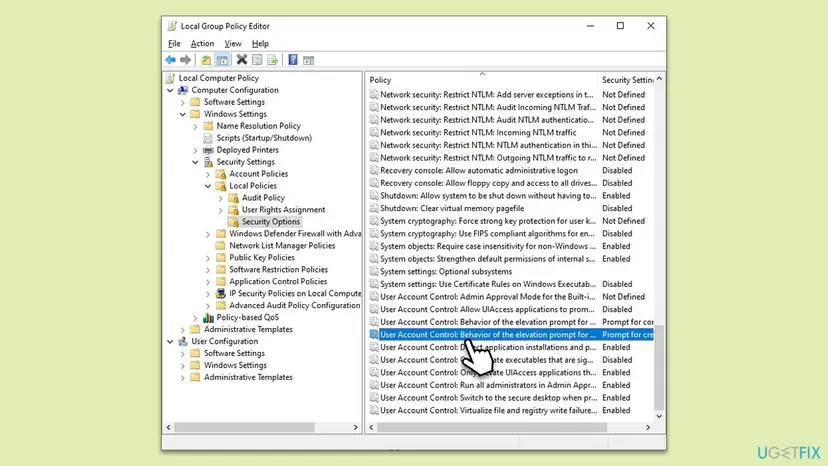
Task: Select User Rights Assignment in tree
Action: pos(284,210)
